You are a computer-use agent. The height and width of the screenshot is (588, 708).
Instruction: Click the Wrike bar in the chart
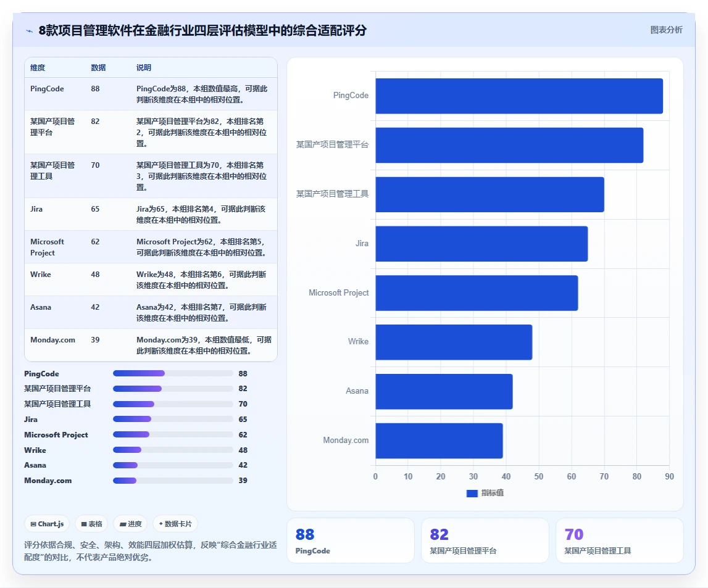click(454, 342)
